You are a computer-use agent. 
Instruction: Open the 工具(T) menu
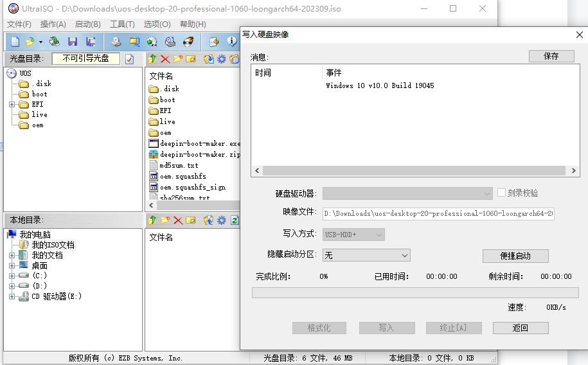pos(122,24)
